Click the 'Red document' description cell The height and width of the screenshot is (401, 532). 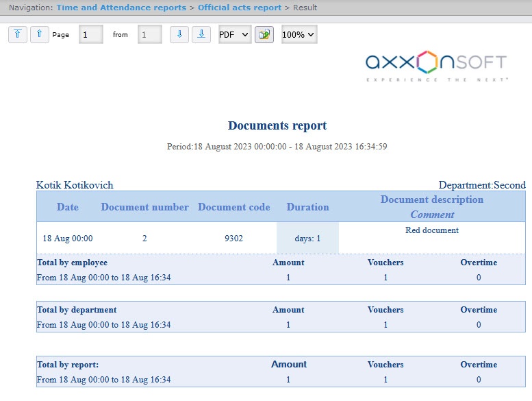[432, 230]
